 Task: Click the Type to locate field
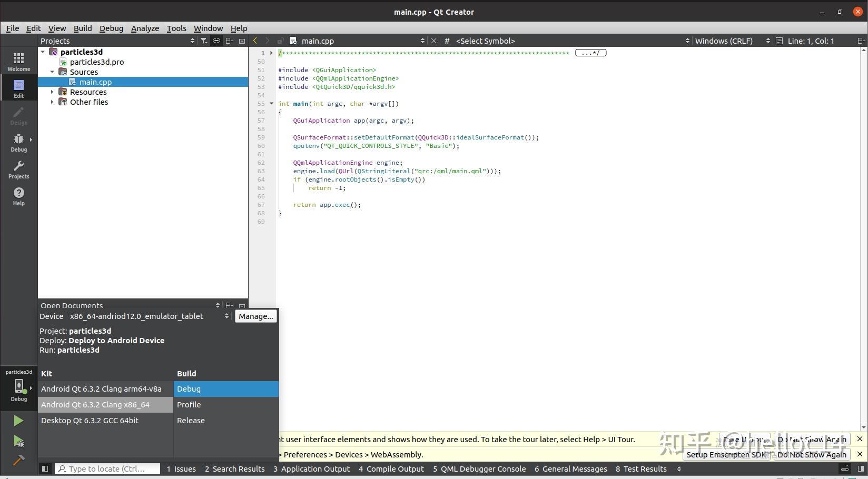(x=107, y=469)
